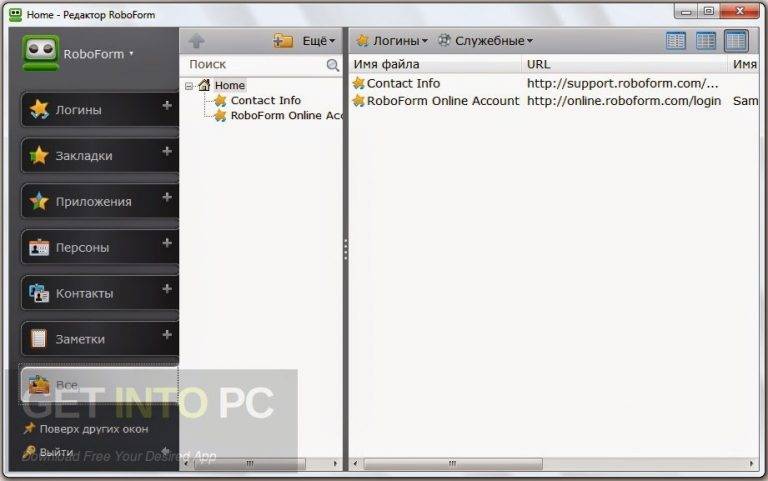Click the Приложения multicolor star icon
This screenshot has width=768, height=481.
coord(39,201)
